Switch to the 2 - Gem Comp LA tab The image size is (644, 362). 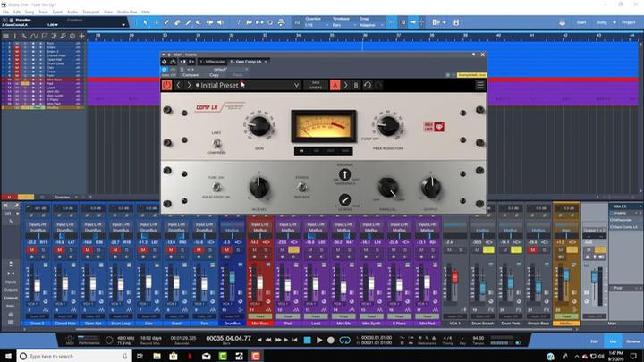pos(246,62)
